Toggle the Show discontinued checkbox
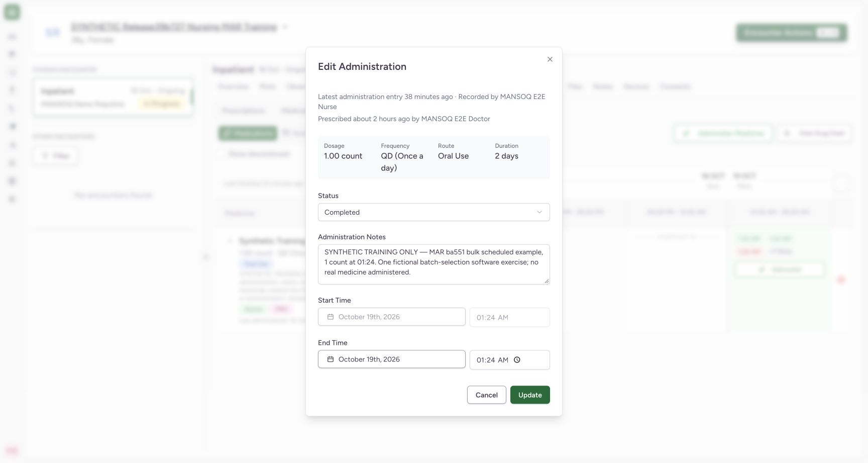 tap(222, 154)
